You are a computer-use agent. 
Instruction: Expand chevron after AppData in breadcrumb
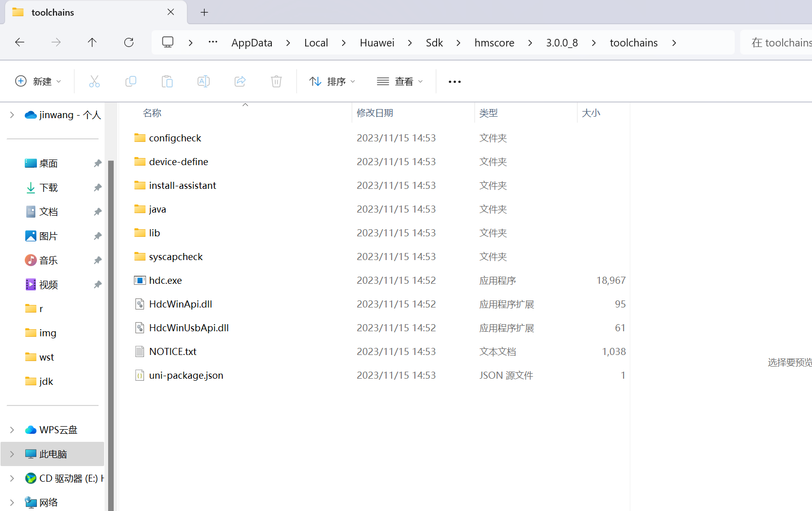click(x=288, y=43)
